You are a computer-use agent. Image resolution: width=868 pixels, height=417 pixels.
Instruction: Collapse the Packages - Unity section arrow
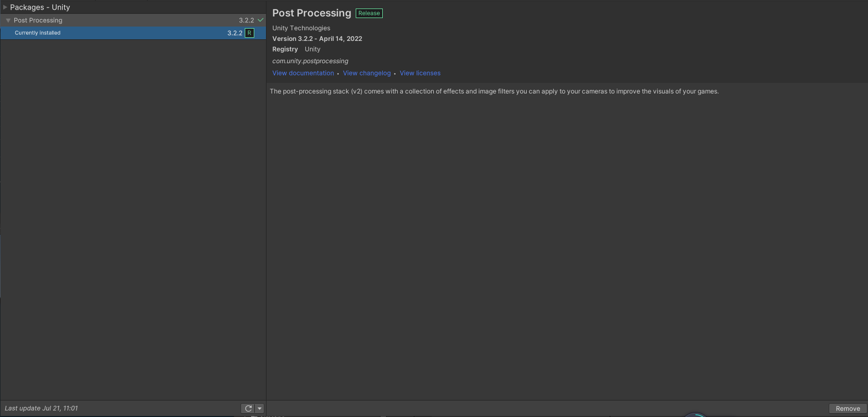tap(5, 7)
